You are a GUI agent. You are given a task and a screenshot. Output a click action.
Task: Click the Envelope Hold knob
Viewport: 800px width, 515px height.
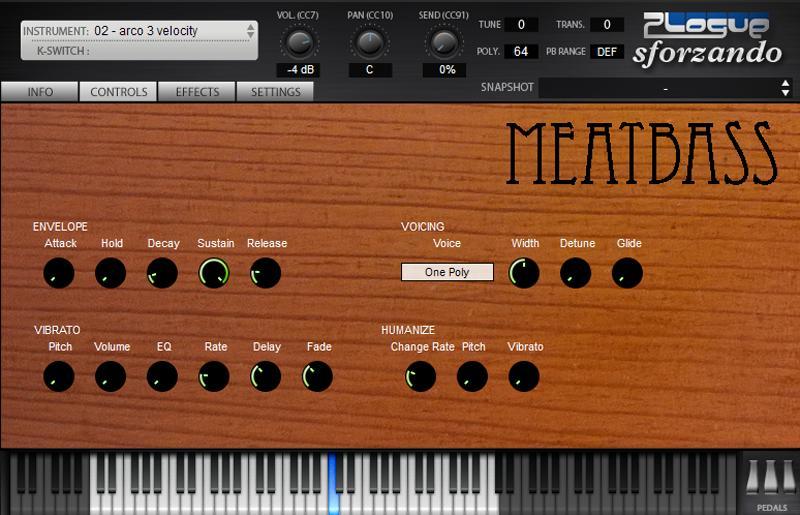click(111, 273)
